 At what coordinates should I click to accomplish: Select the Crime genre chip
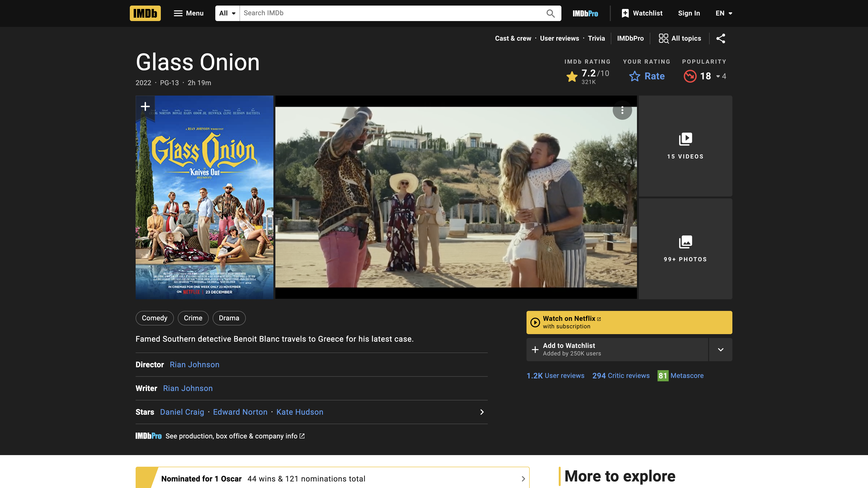coord(193,318)
